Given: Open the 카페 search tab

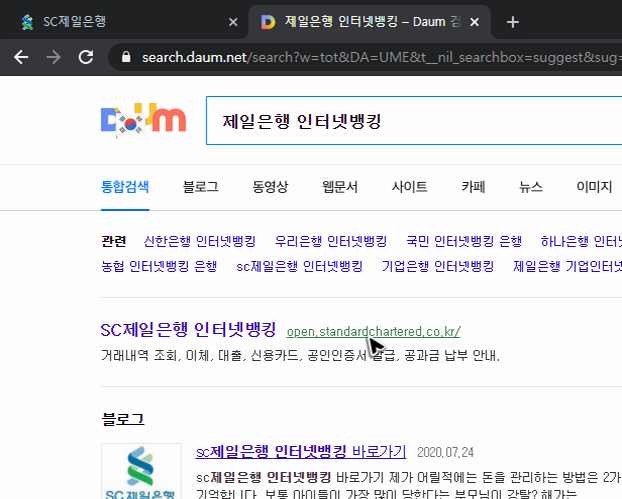Looking at the screenshot, I should point(473,187).
